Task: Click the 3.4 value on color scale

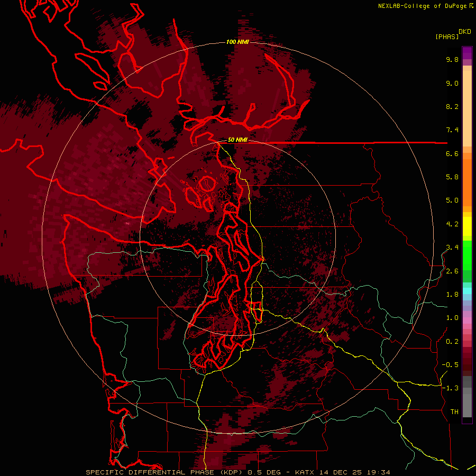Action: [452, 248]
